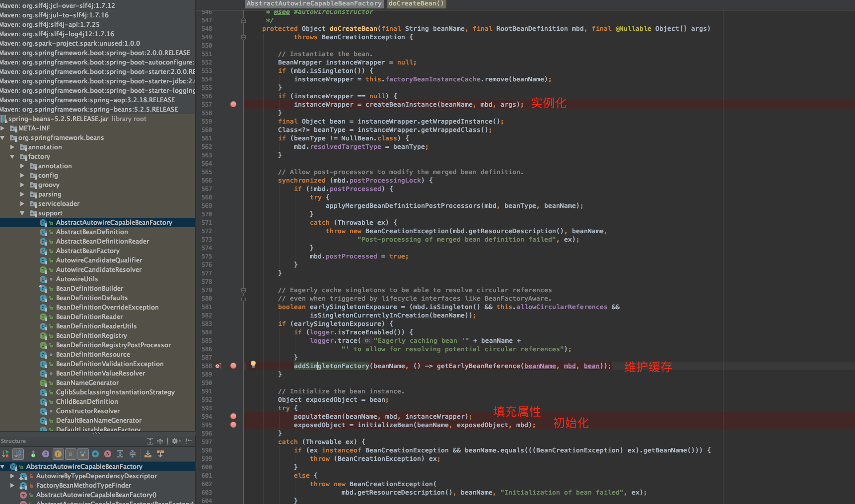Select ConstructorResolver in project tree

point(88,411)
